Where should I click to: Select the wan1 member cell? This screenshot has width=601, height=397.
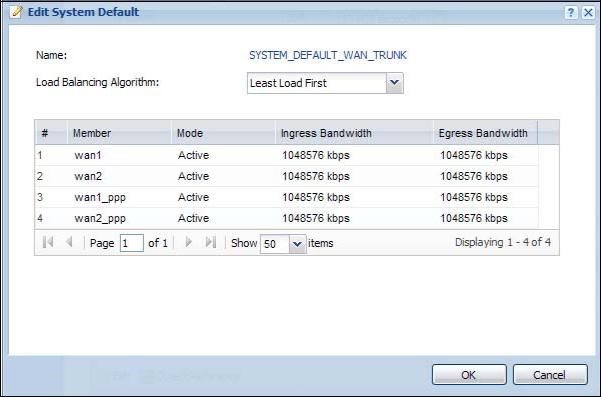click(x=120, y=155)
